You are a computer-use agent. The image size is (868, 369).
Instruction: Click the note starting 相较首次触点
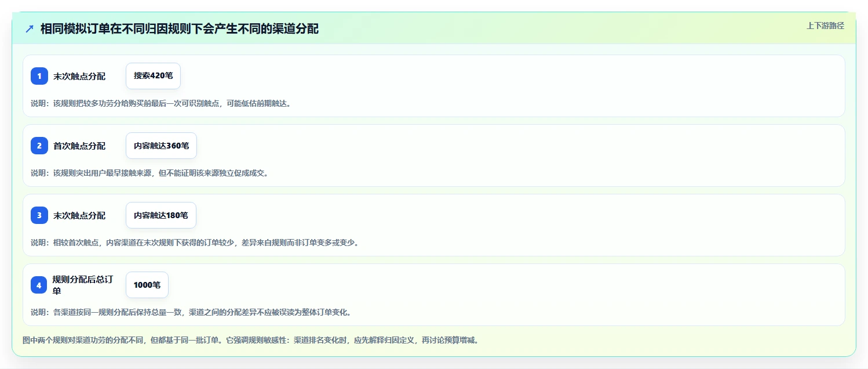tap(195, 243)
